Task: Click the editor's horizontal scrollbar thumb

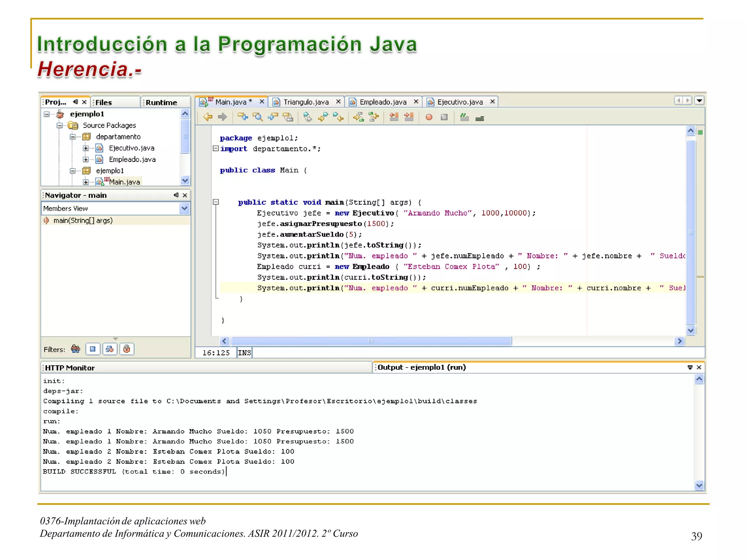Action: 371,341
